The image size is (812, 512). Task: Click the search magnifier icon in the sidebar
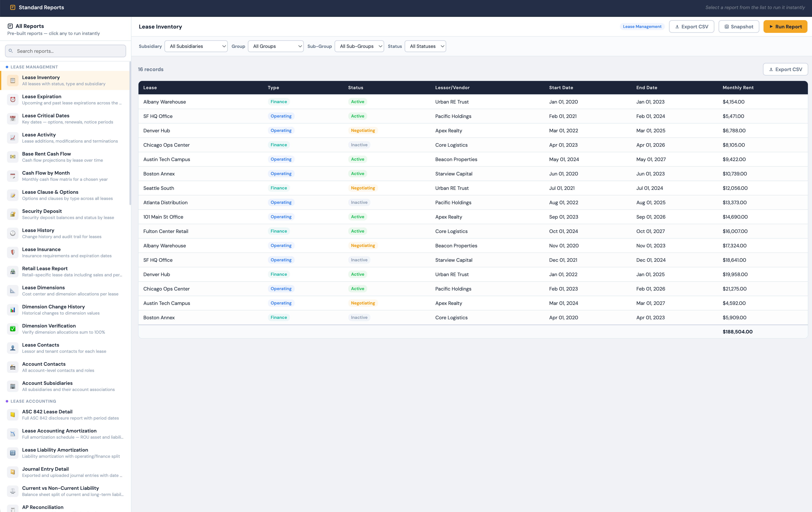(11, 51)
